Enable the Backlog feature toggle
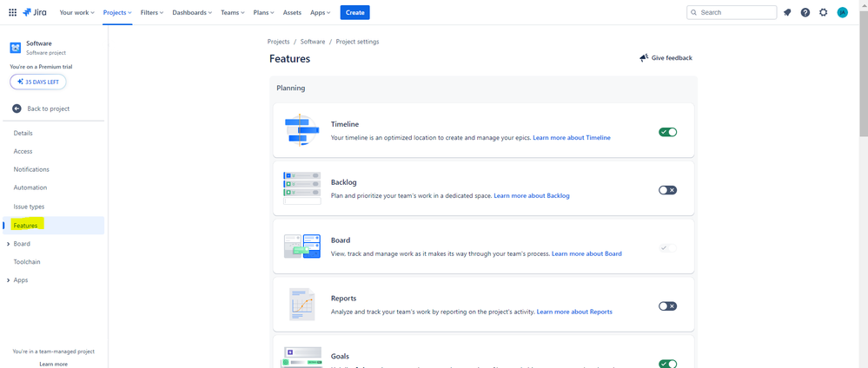868x368 pixels. pyautogui.click(x=667, y=190)
